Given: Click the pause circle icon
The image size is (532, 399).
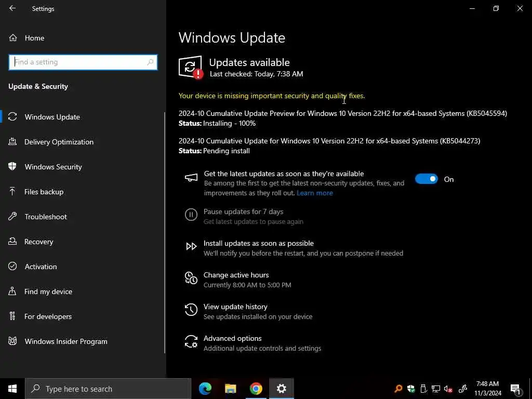Looking at the screenshot, I should pos(191,215).
